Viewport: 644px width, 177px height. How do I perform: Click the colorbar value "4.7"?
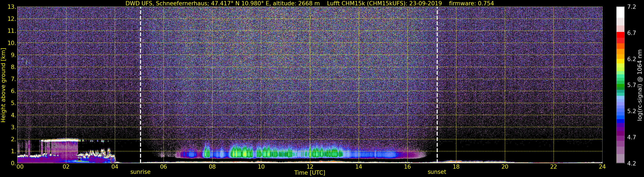click(x=632, y=137)
